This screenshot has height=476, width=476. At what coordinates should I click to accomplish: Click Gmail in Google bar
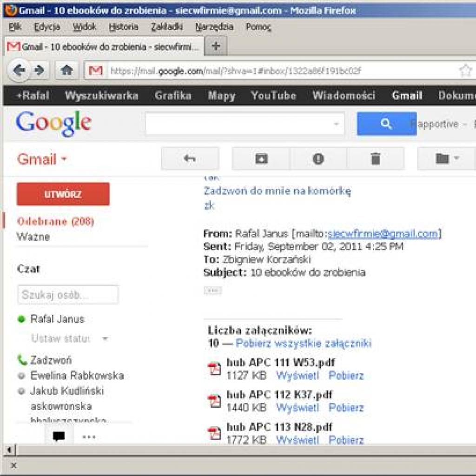[407, 96]
